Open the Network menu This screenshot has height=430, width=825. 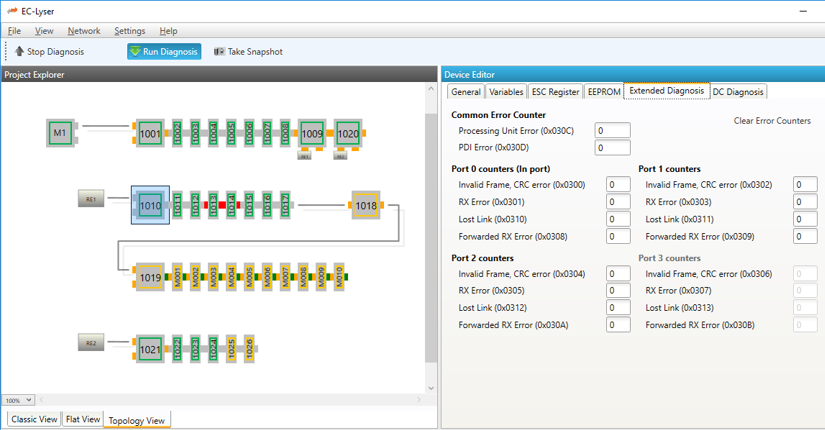point(84,31)
